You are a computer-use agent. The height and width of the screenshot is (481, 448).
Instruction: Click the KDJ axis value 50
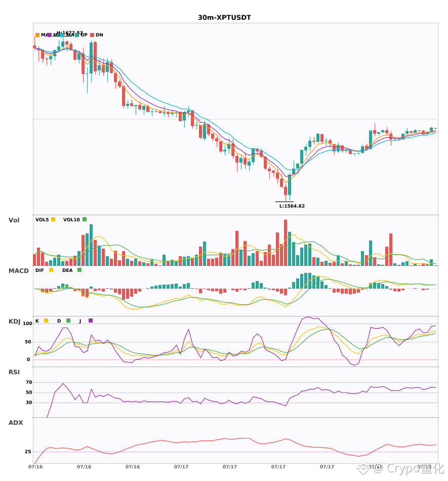point(28,342)
